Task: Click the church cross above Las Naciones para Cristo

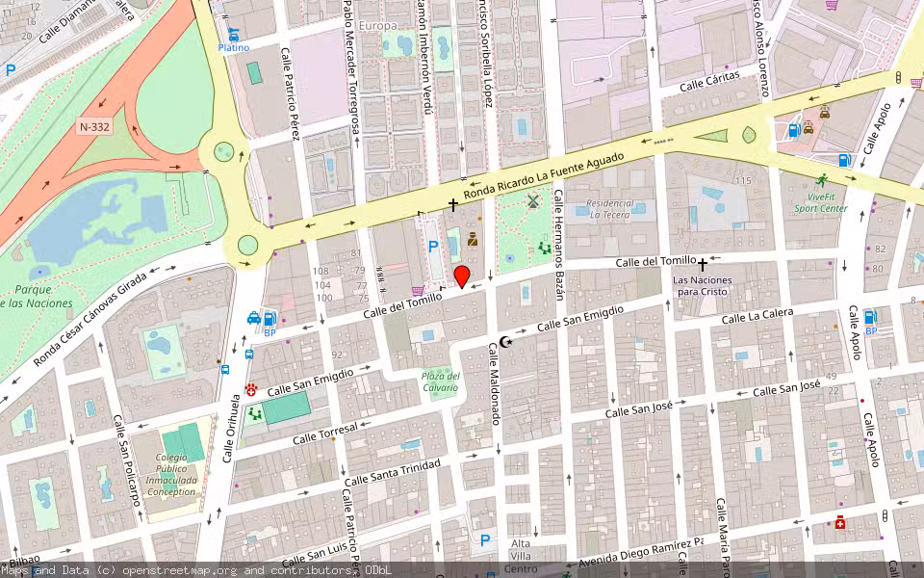Action: click(703, 264)
